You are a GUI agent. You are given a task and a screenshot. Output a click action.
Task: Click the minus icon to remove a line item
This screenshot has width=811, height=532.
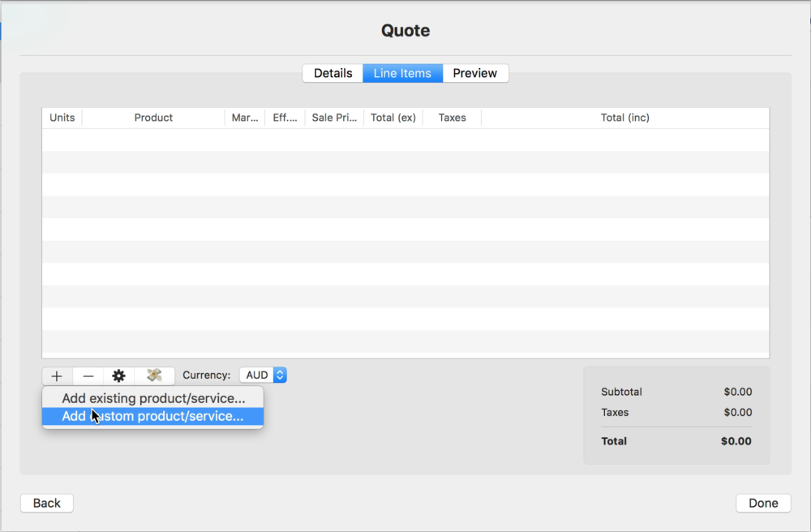[88, 375]
